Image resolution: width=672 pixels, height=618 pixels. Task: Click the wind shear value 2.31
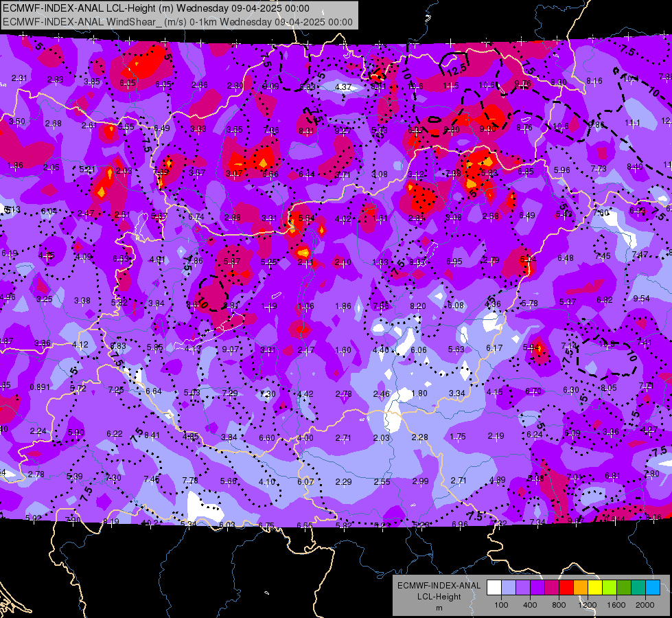(x=19, y=78)
